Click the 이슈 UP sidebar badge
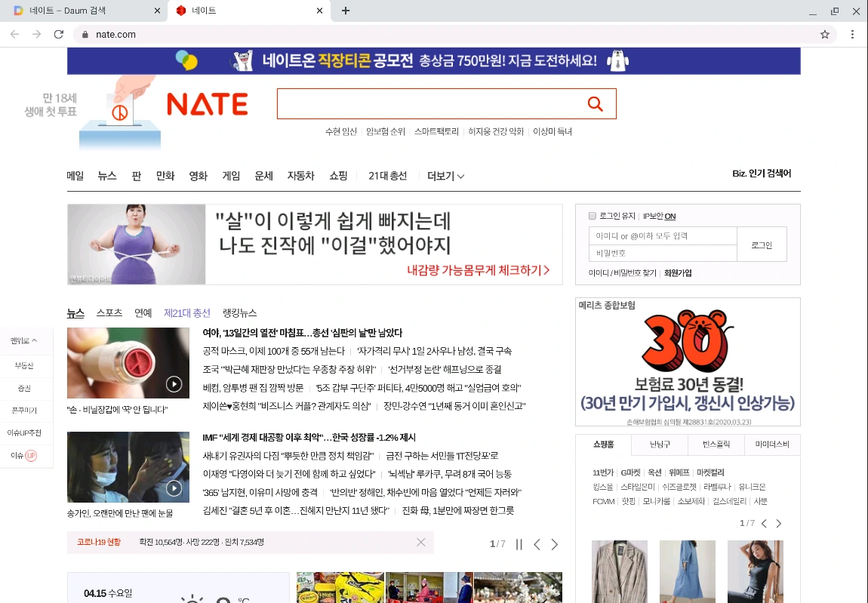 pos(24,456)
